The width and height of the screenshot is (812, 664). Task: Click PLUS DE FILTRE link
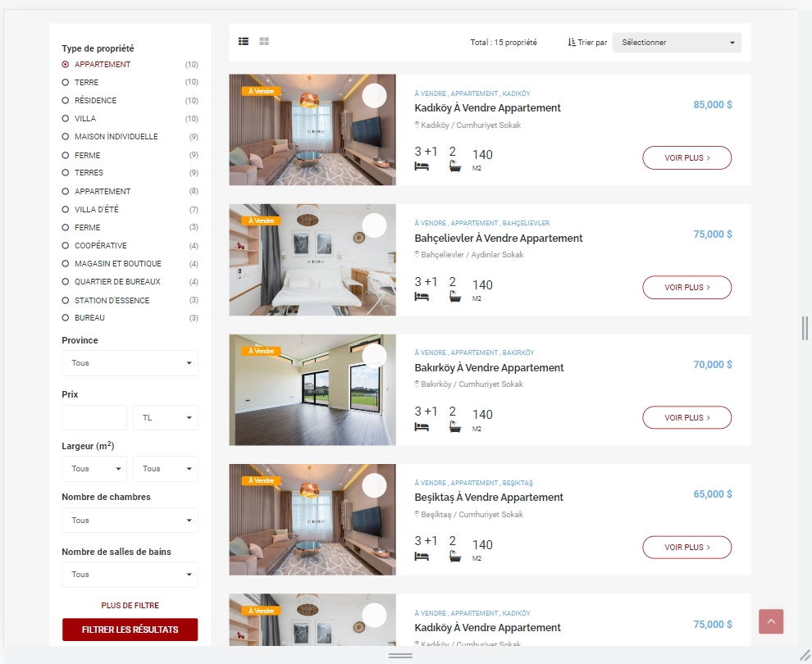[x=130, y=606]
